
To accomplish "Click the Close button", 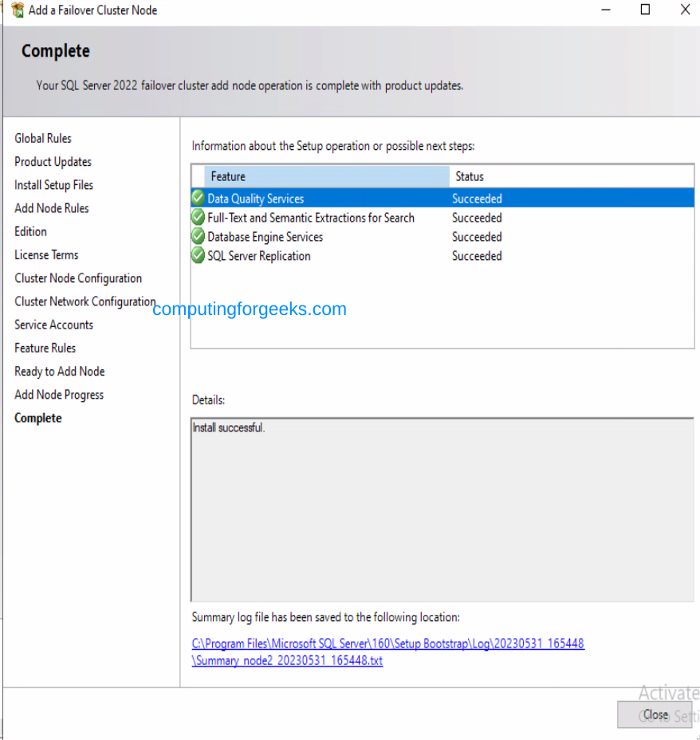I will point(655,714).
